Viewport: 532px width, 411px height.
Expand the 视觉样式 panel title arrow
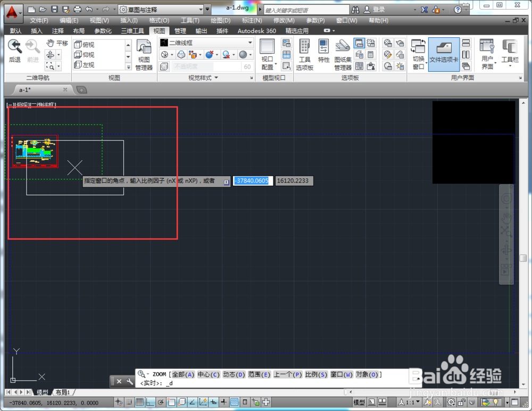(216, 78)
